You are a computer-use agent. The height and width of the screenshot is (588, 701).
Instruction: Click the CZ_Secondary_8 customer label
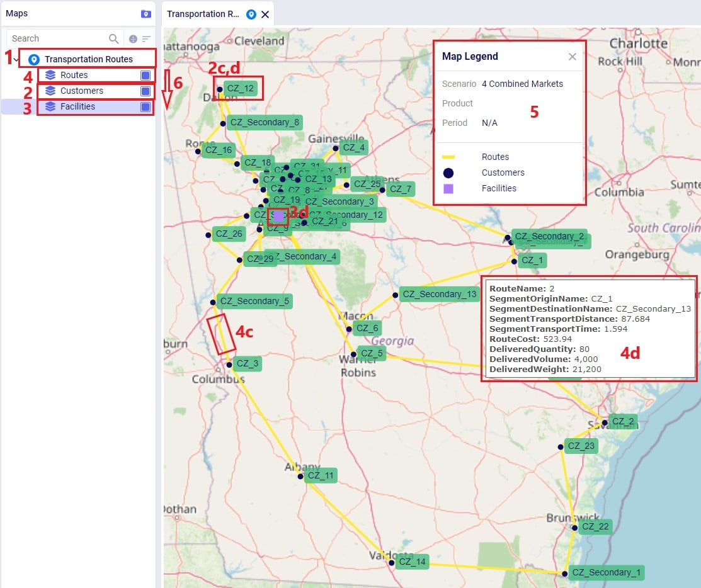pos(265,122)
